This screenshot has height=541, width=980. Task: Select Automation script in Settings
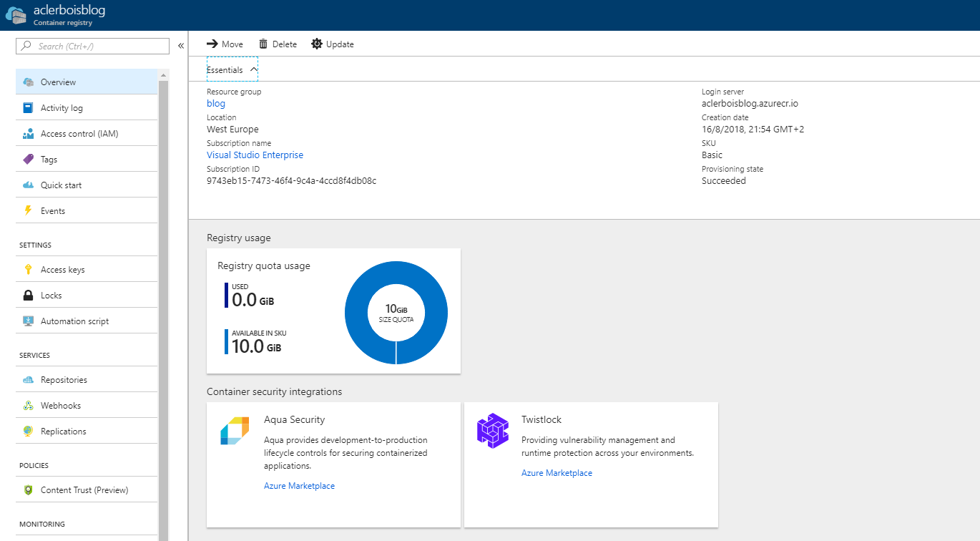point(74,321)
